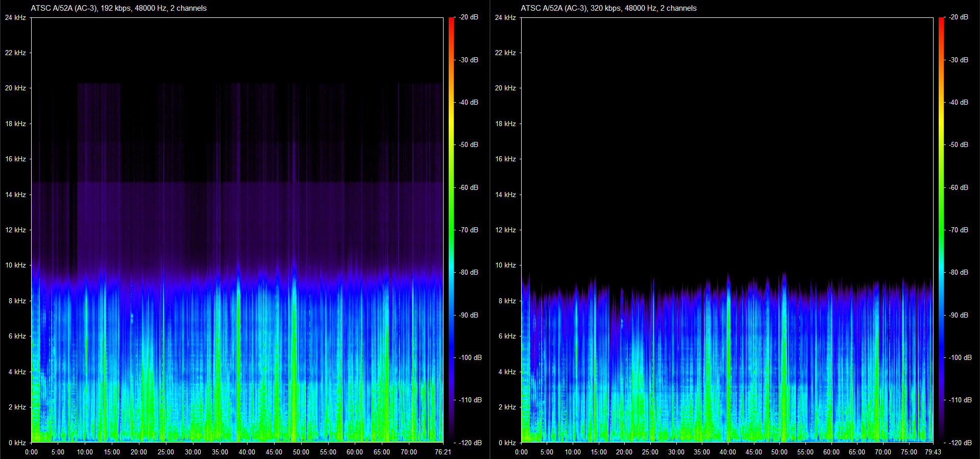Click the left plot's 22 kHz label
The width and height of the screenshot is (980, 459).
(15, 53)
